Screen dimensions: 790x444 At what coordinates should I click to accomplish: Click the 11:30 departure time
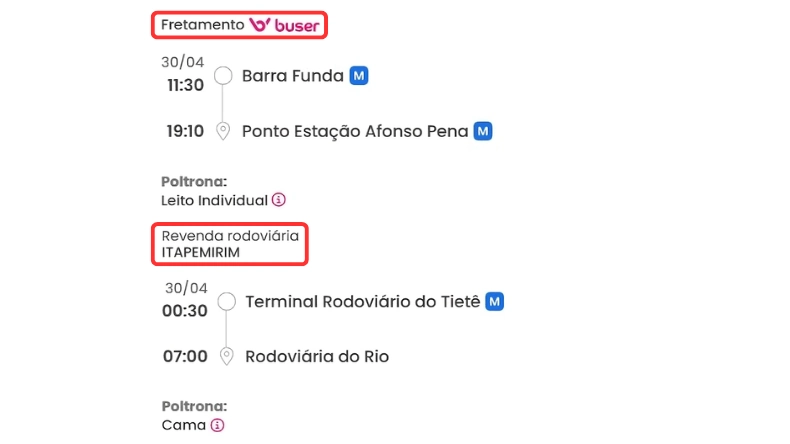point(185,85)
